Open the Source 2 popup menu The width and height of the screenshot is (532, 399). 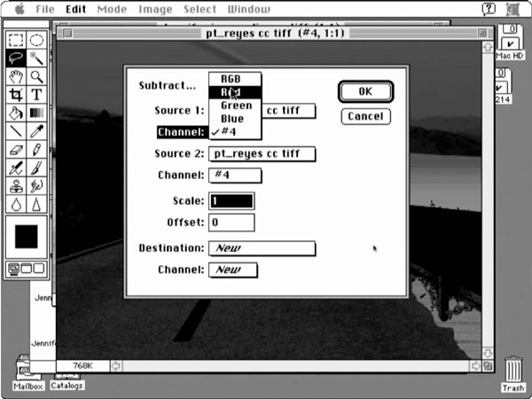point(262,153)
